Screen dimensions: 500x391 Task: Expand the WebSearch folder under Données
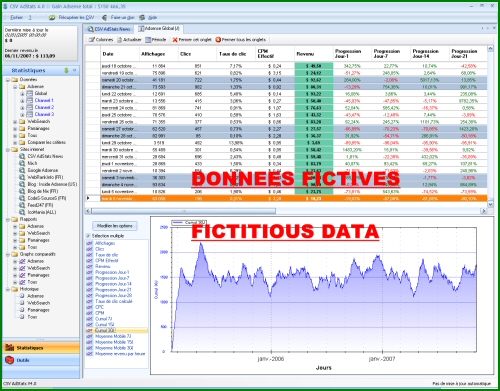[15, 122]
